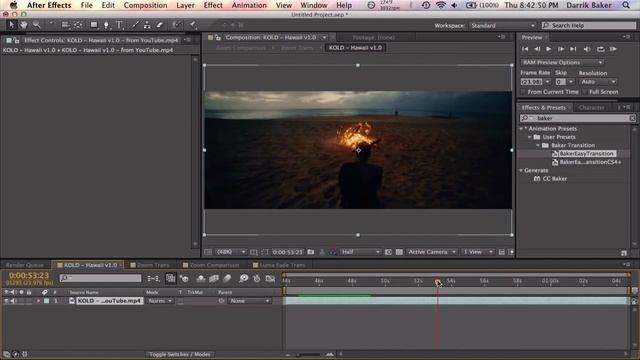Select the Type tool

click(119, 25)
